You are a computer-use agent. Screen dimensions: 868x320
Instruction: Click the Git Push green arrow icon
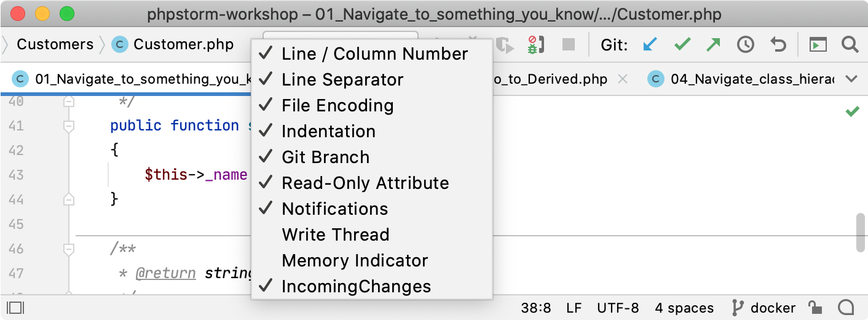point(714,44)
